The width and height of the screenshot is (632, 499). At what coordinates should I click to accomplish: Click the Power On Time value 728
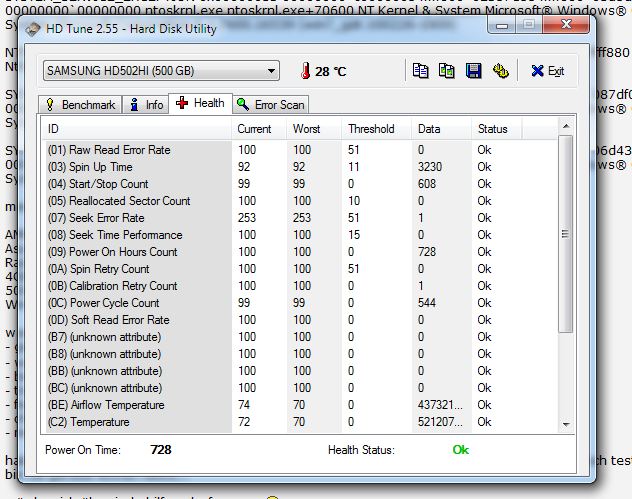click(x=161, y=449)
